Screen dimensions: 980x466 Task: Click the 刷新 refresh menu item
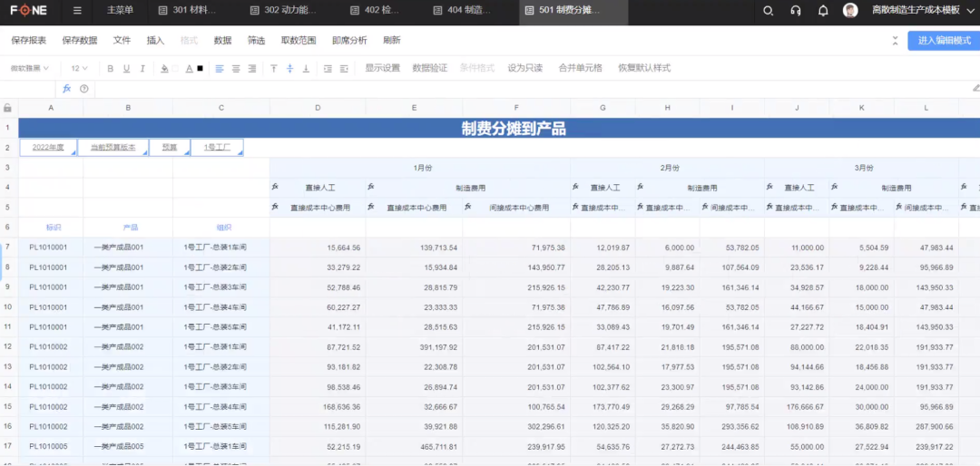(x=392, y=41)
